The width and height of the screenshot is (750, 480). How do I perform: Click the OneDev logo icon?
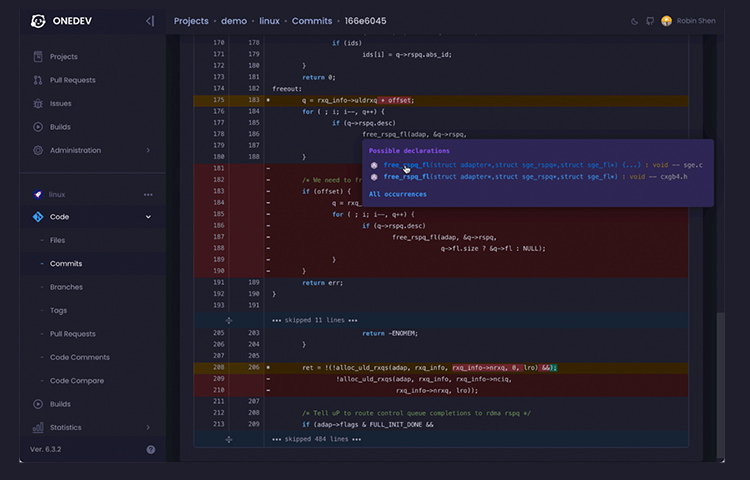coord(38,21)
